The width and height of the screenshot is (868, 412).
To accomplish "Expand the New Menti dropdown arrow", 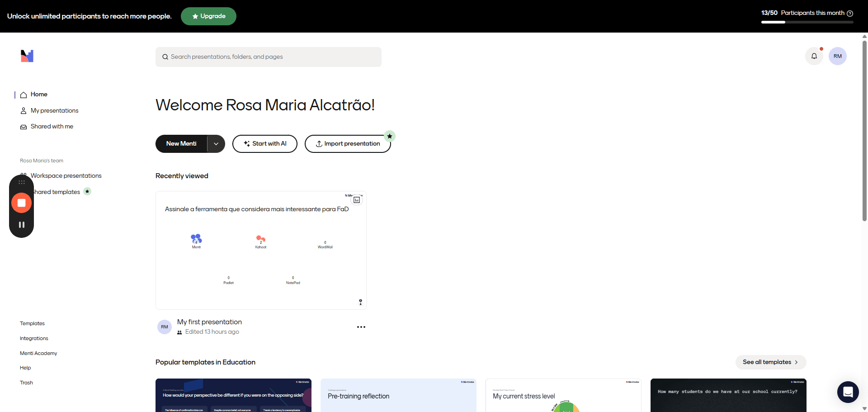I will (x=216, y=144).
